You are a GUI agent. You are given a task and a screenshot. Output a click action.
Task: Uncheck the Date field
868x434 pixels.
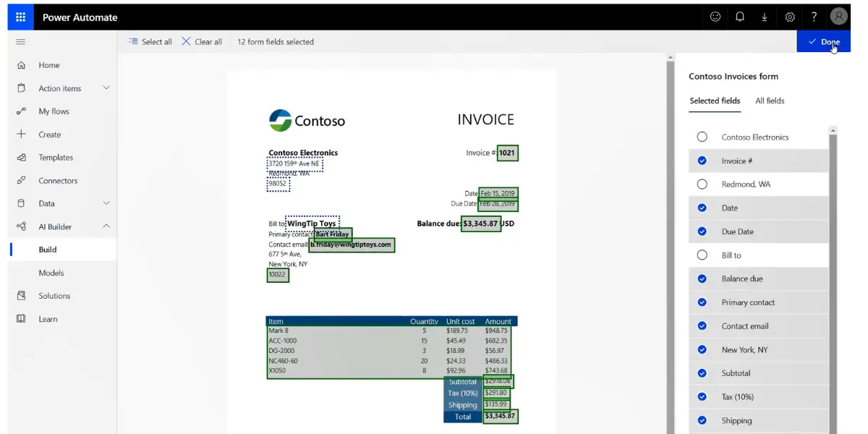(702, 208)
